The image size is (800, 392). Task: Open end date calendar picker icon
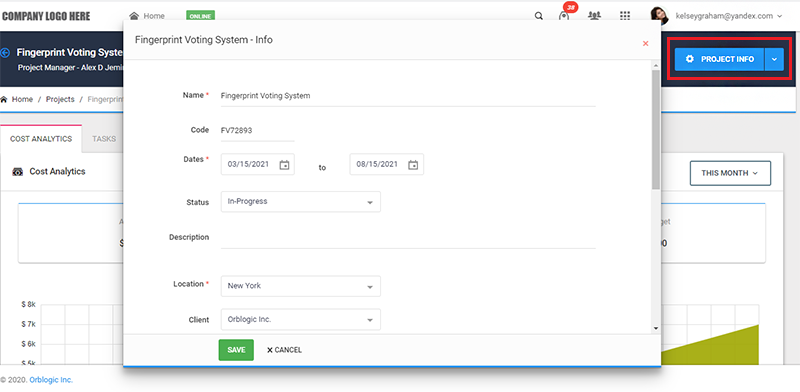[413, 165]
